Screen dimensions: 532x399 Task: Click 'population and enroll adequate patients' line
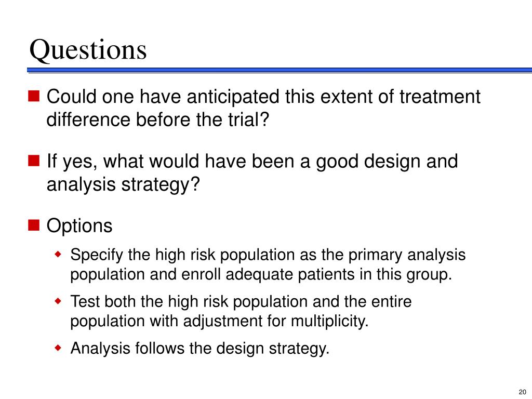[x=261, y=274]
